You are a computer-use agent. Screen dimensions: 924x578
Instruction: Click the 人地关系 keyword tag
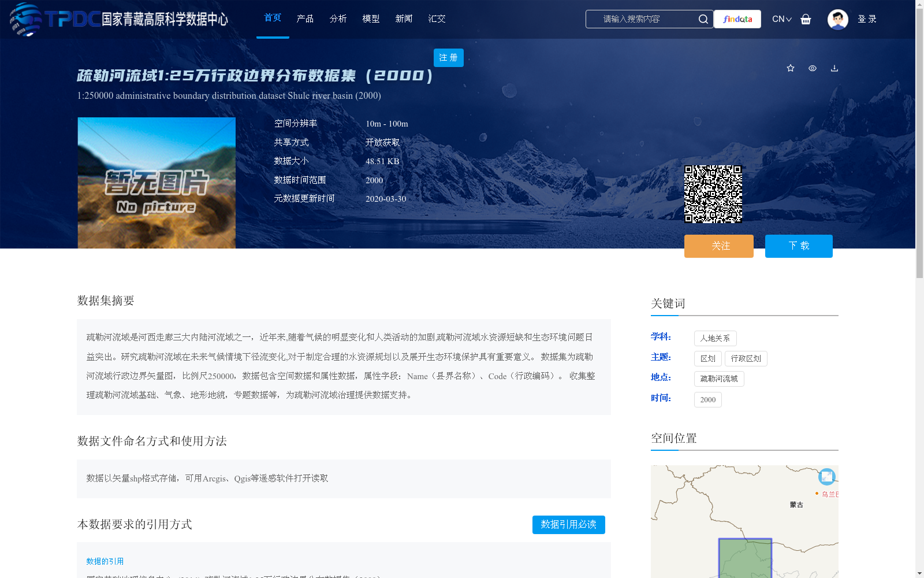716,338
